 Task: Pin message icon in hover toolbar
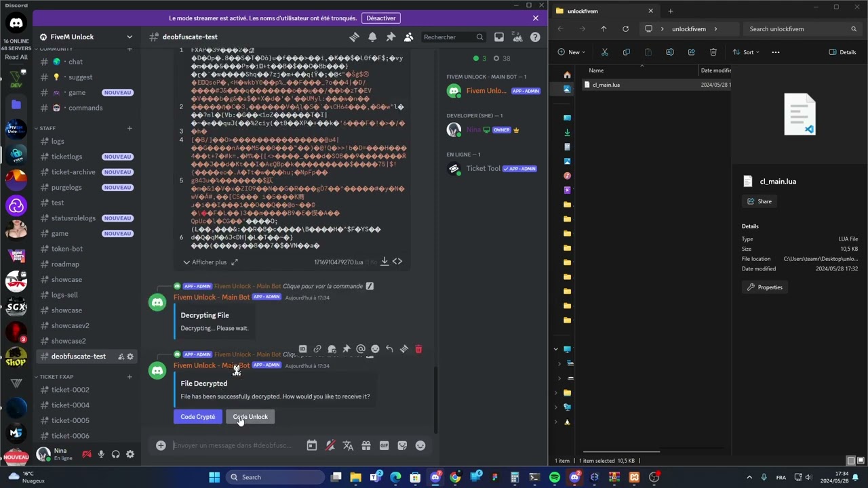click(346, 349)
